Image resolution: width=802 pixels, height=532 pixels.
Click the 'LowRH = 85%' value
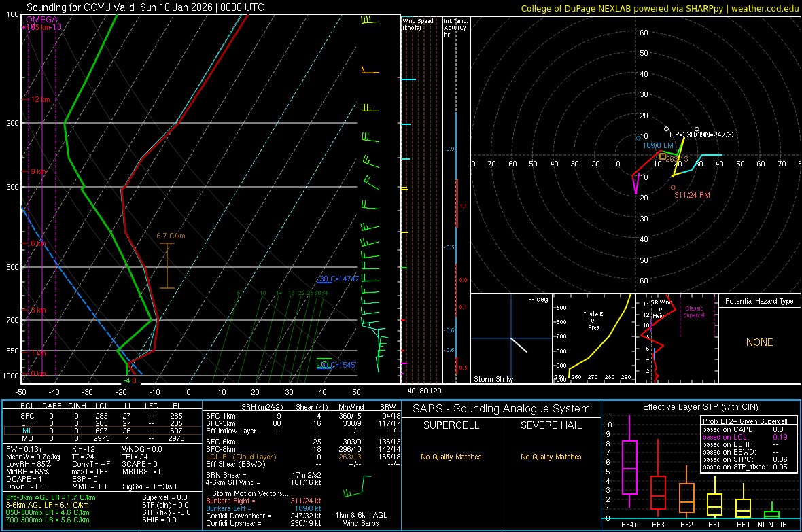pos(28,464)
